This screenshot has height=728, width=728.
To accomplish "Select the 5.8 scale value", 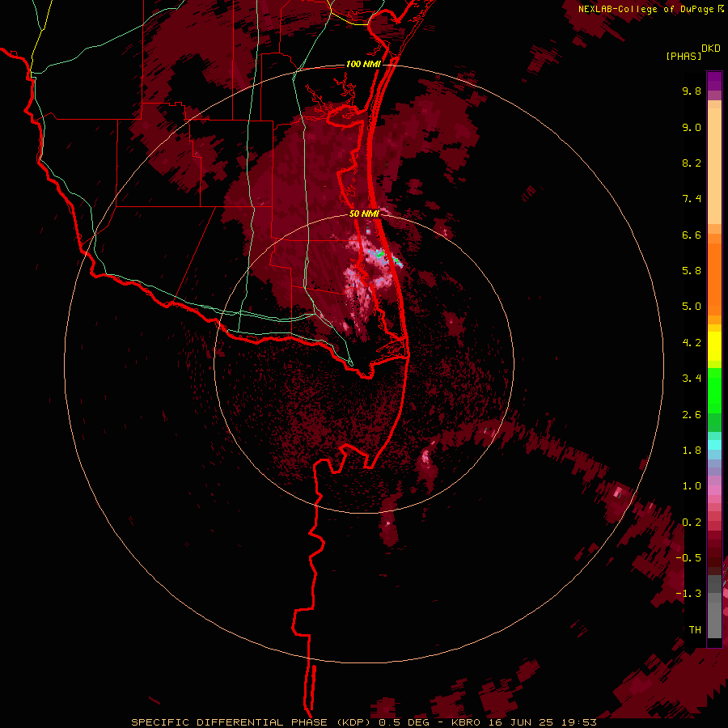I will pos(692,271).
